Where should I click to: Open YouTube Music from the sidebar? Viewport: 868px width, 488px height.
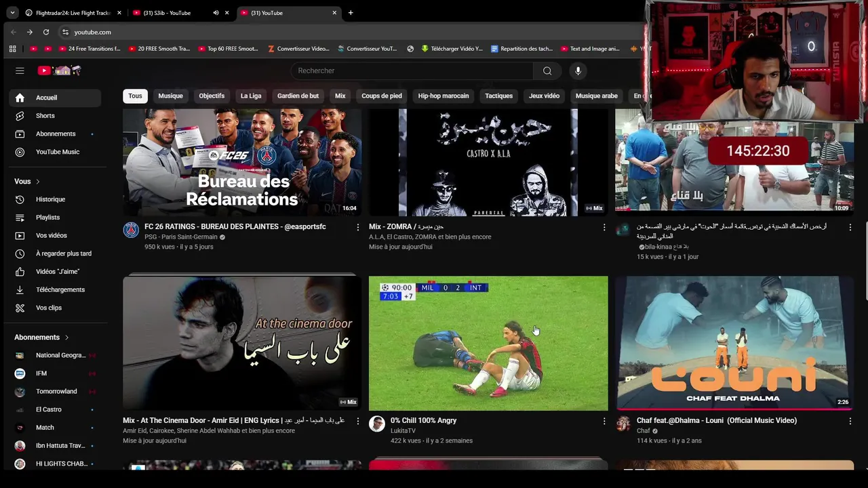55,152
